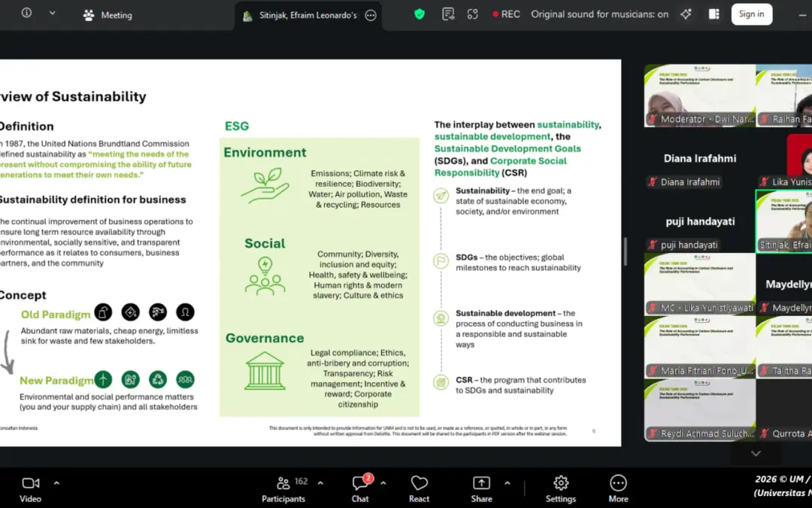Screen dimensions: 812x508
Task: Open Settings gear
Action: click(561, 489)
